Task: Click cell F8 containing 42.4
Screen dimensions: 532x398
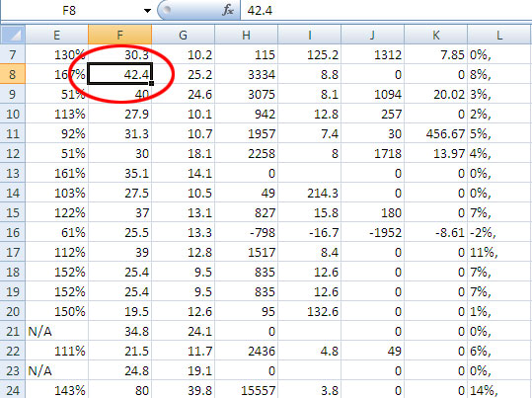Action: coord(119,74)
